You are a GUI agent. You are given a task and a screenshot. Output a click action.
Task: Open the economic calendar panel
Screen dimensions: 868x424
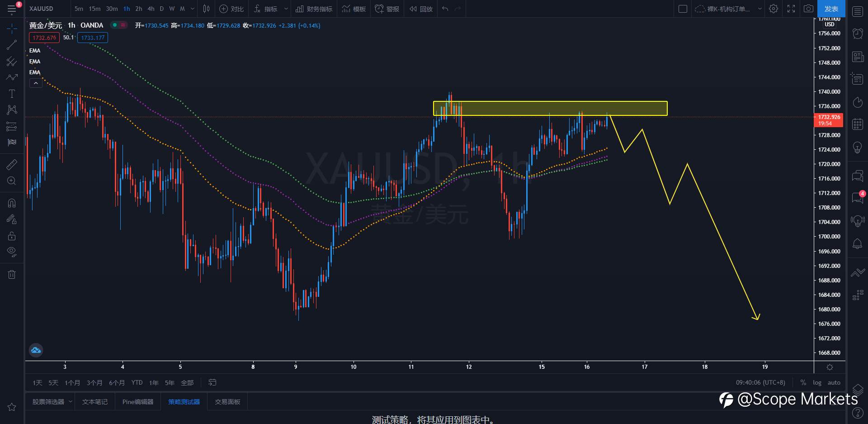pos(858,124)
